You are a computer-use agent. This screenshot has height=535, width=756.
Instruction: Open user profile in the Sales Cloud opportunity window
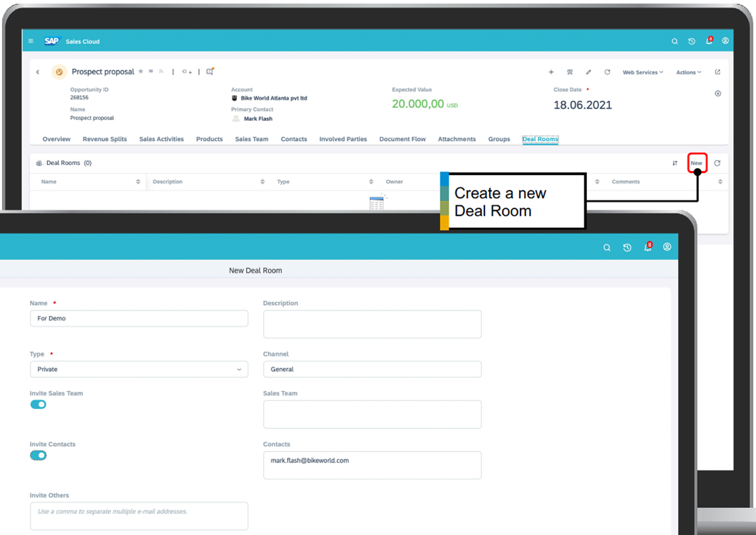725,41
